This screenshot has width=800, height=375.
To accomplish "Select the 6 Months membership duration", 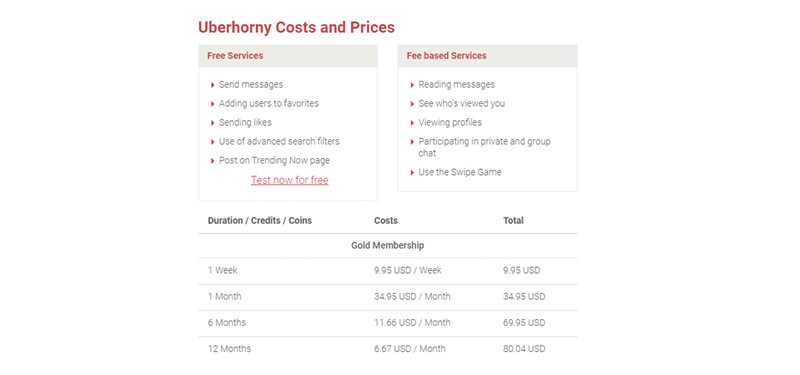I will (x=227, y=322).
